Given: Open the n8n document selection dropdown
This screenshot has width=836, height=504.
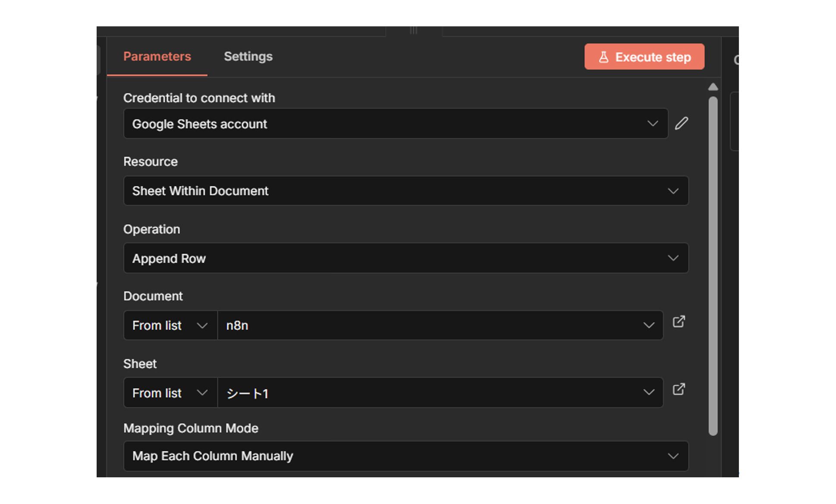Looking at the screenshot, I should [x=440, y=326].
